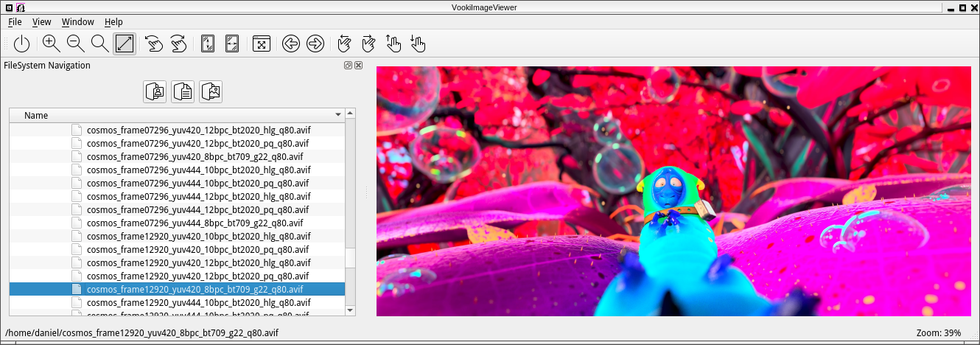Open the View menu
Image resolution: width=980 pixels, height=345 pixels.
coord(42,22)
